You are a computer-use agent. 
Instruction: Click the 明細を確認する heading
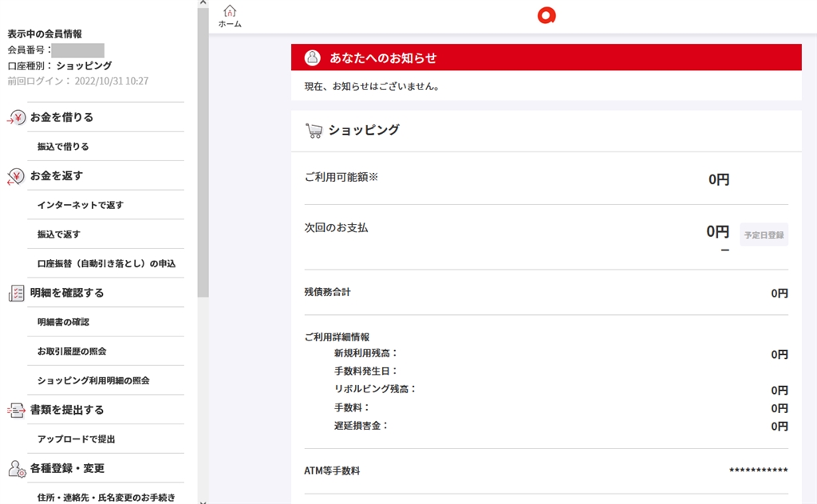pyautogui.click(x=67, y=293)
